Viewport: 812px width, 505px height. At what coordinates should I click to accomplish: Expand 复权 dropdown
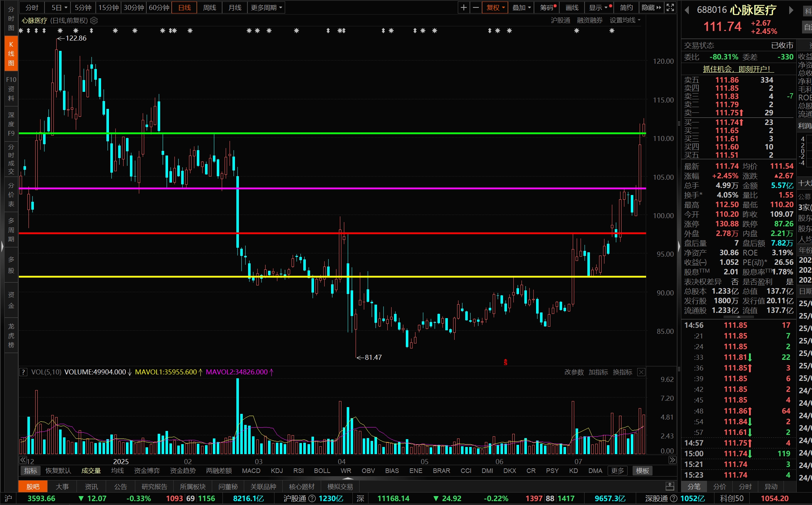pos(495,7)
